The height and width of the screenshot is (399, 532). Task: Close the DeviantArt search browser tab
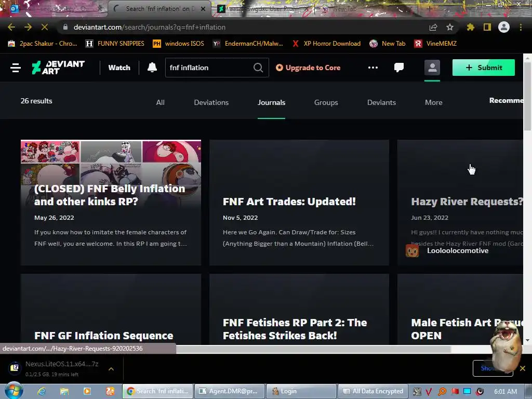click(x=203, y=9)
